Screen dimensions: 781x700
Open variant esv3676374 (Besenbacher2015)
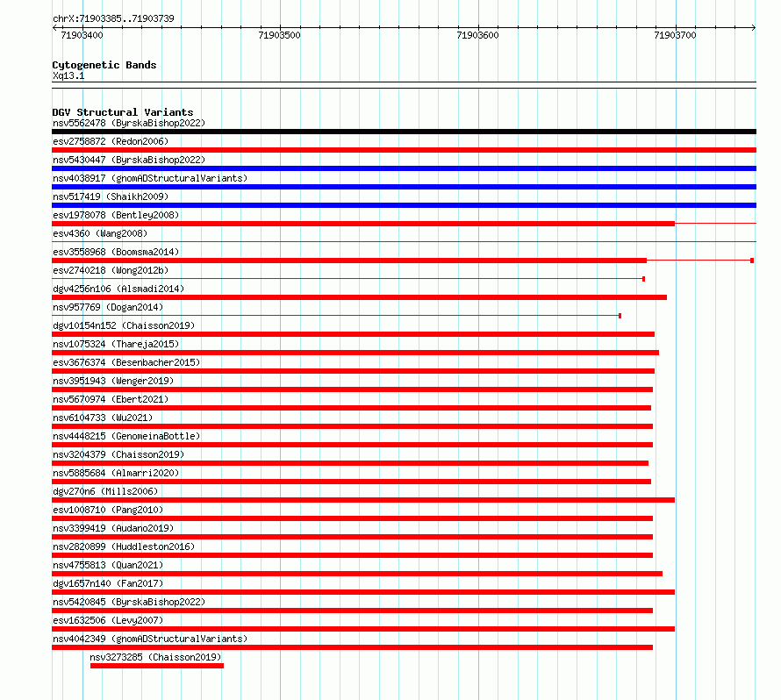coord(126,362)
